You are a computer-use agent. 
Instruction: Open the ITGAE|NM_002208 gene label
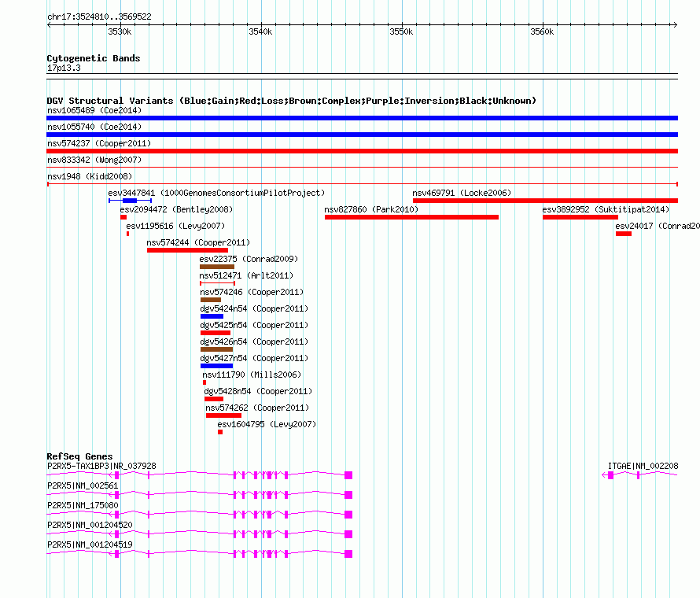coord(643,466)
